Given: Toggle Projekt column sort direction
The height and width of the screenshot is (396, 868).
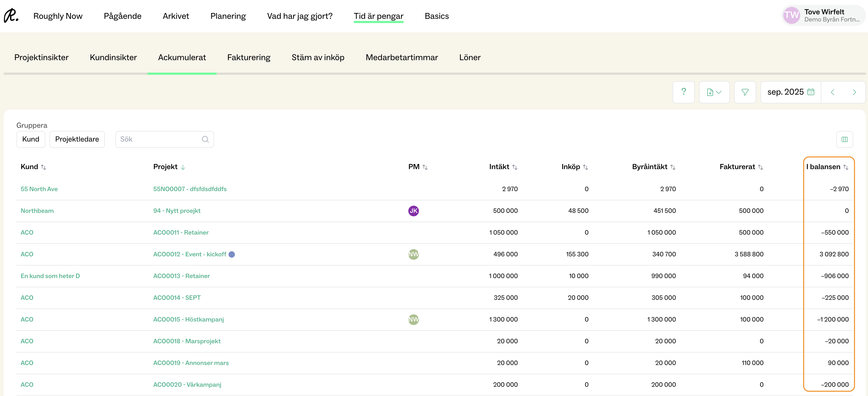Looking at the screenshot, I should [183, 167].
